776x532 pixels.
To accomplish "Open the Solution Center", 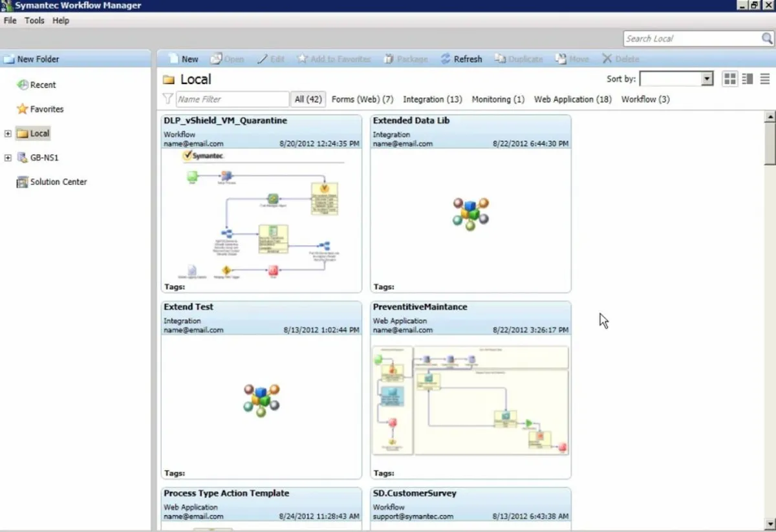I will (x=52, y=182).
